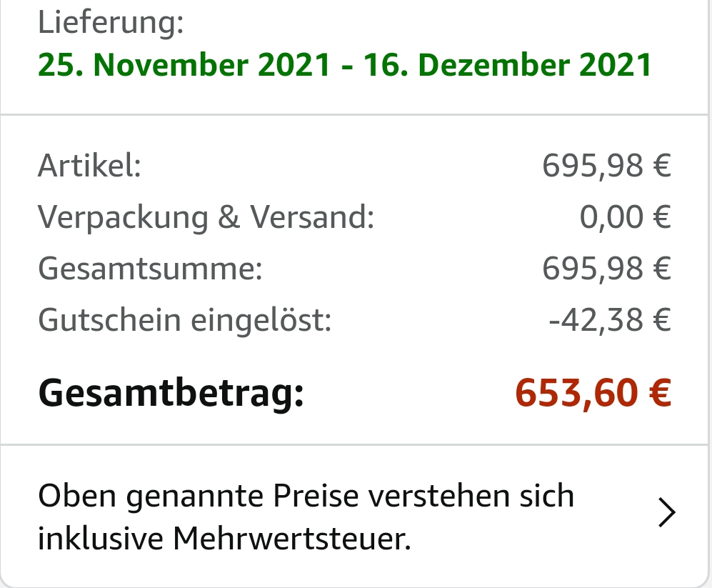Click the word 'eingelöst:' in the voucher row

click(x=261, y=320)
